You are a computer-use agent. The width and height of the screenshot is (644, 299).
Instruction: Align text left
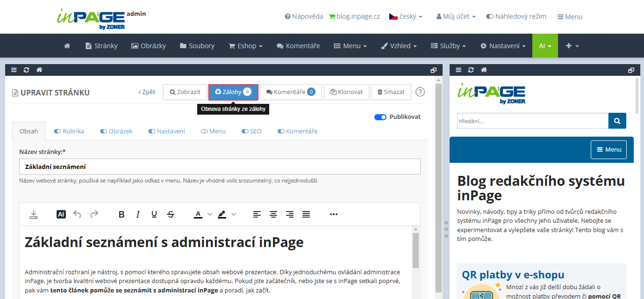tap(257, 214)
